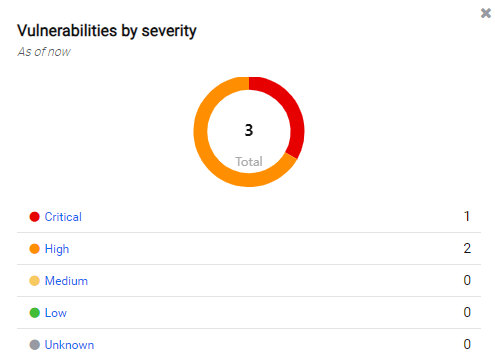This screenshot has width=495, height=363.
Task: Click the Total label inside the chart
Action: (249, 162)
